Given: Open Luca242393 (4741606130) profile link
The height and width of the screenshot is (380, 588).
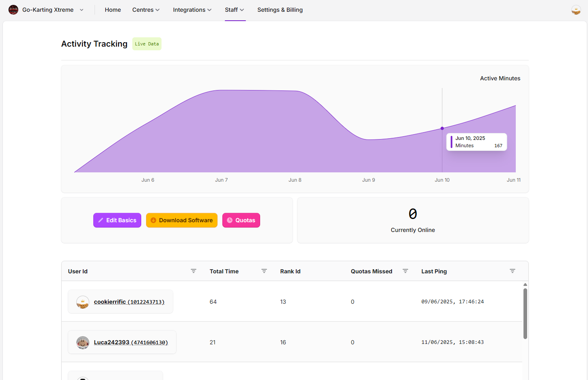Looking at the screenshot, I should tap(131, 342).
